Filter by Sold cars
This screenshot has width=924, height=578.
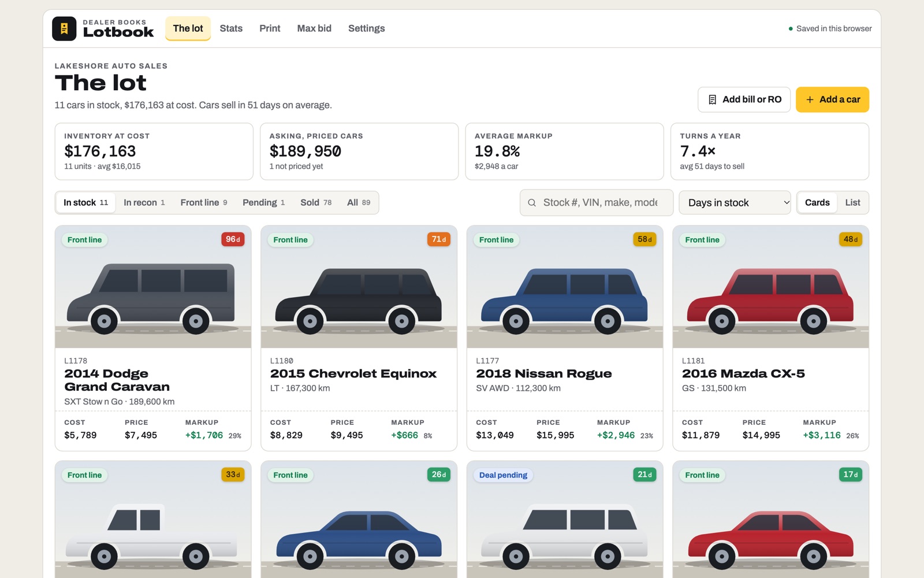click(316, 202)
